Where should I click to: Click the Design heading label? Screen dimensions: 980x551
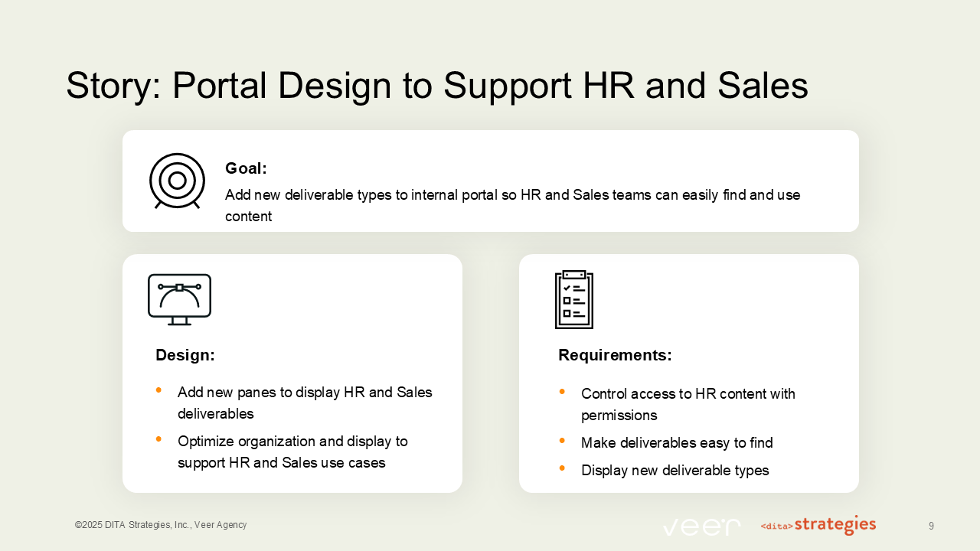[x=185, y=355]
